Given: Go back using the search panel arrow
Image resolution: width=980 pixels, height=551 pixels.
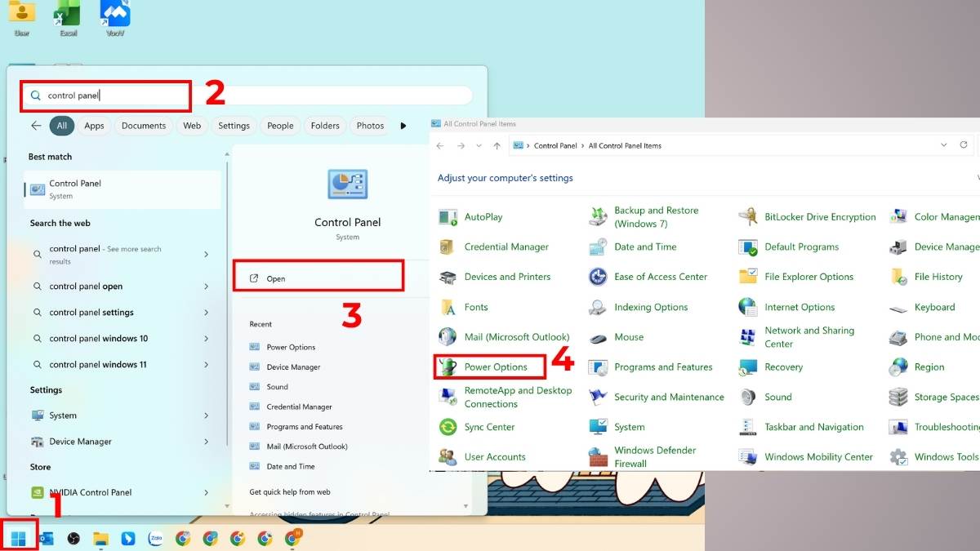Looking at the screenshot, I should coord(36,126).
